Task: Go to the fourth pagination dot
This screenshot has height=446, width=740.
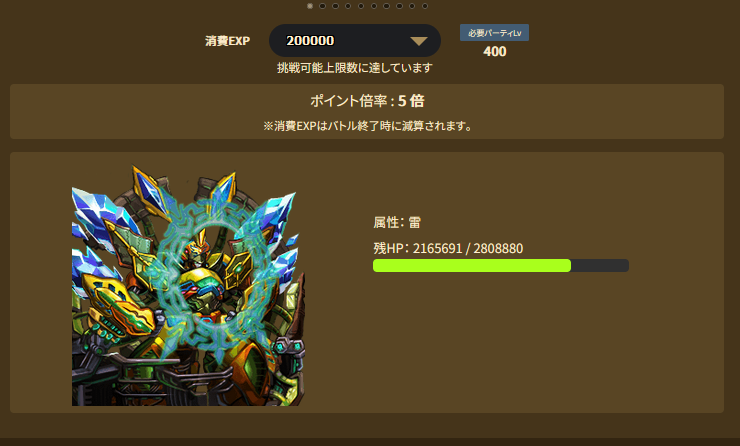Action: [x=348, y=6]
